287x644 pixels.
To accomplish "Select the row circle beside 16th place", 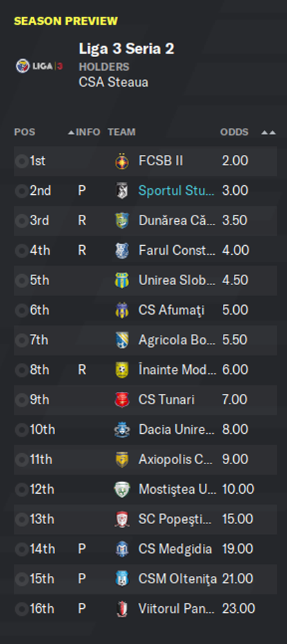I will coord(21,609).
